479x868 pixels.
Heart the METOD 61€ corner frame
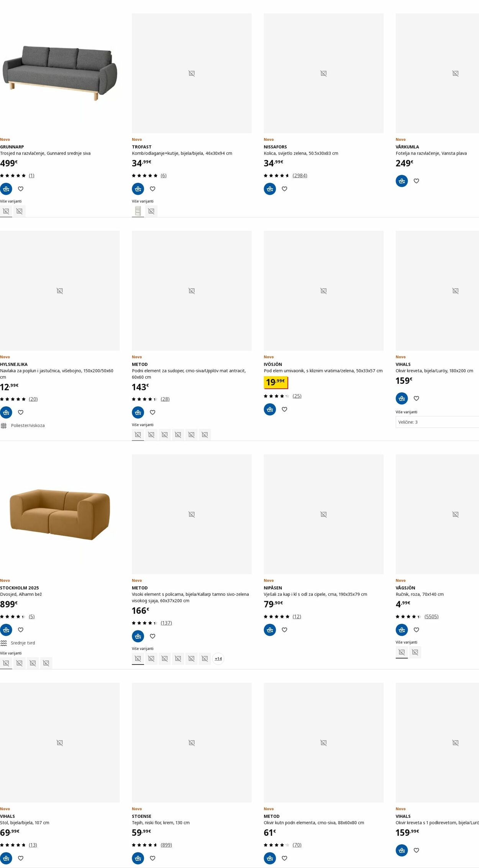(x=284, y=858)
